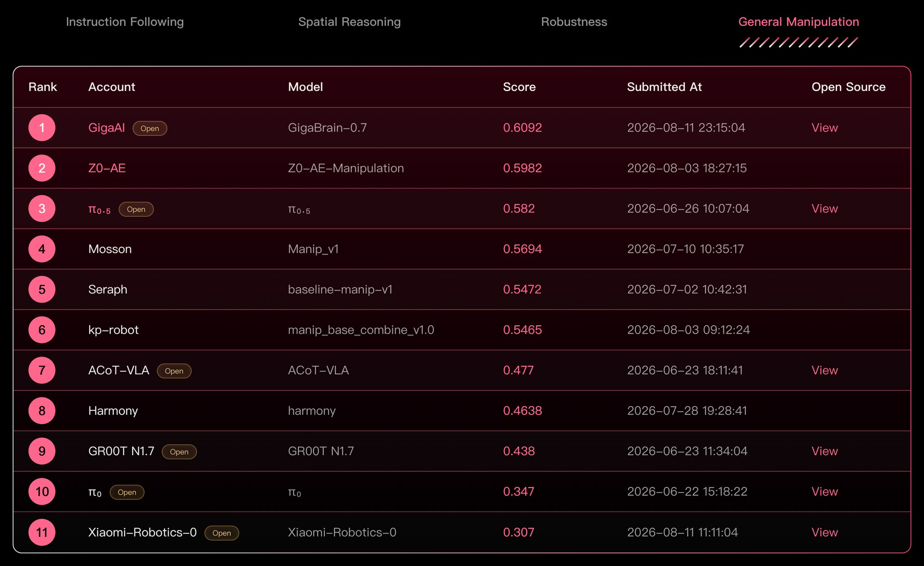The image size is (924, 566).
Task: Select the Open badge in the rank 11 row
Action: (x=222, y=533)
